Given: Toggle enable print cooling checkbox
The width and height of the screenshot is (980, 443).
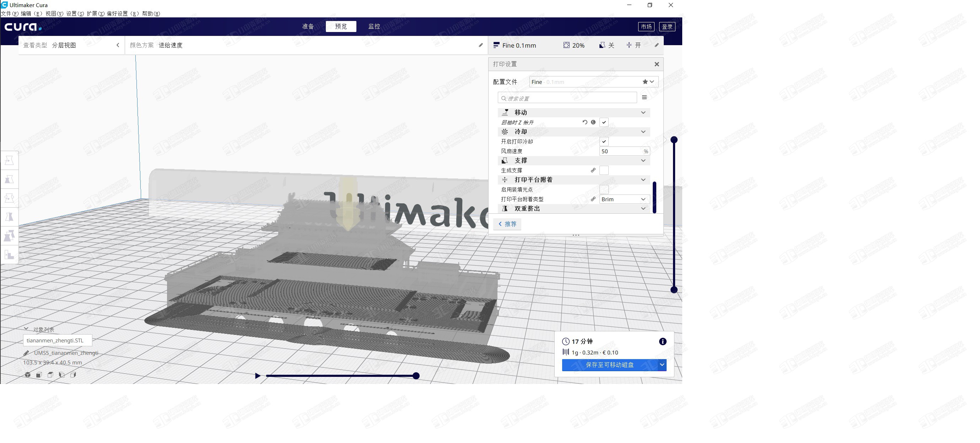Looking at the screenshot, I should point(604,142).
